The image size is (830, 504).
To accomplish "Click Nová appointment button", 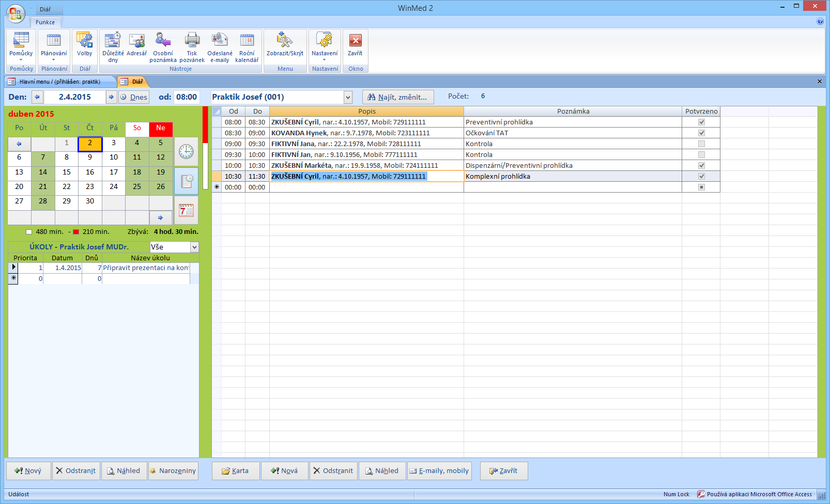I will click(285, 471).
